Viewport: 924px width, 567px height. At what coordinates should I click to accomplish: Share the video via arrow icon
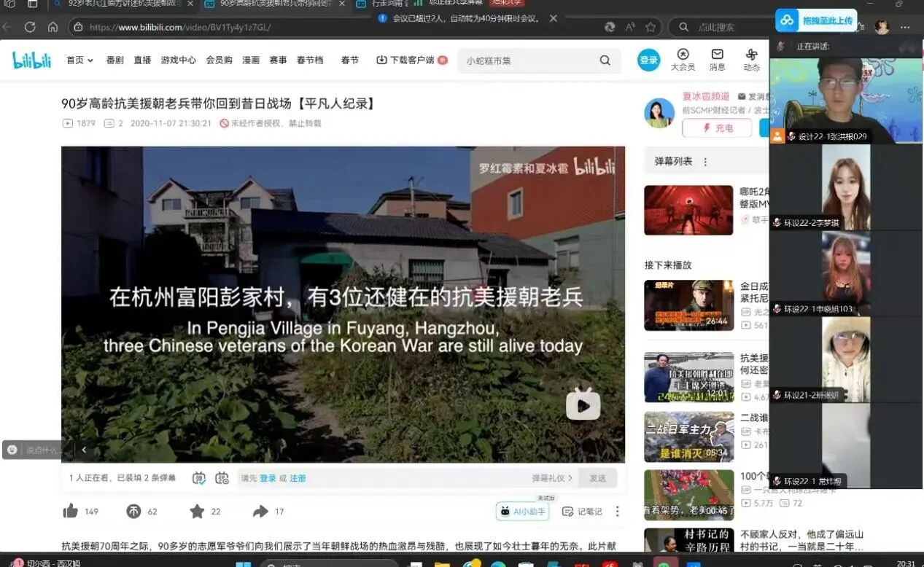coord(260,512)
